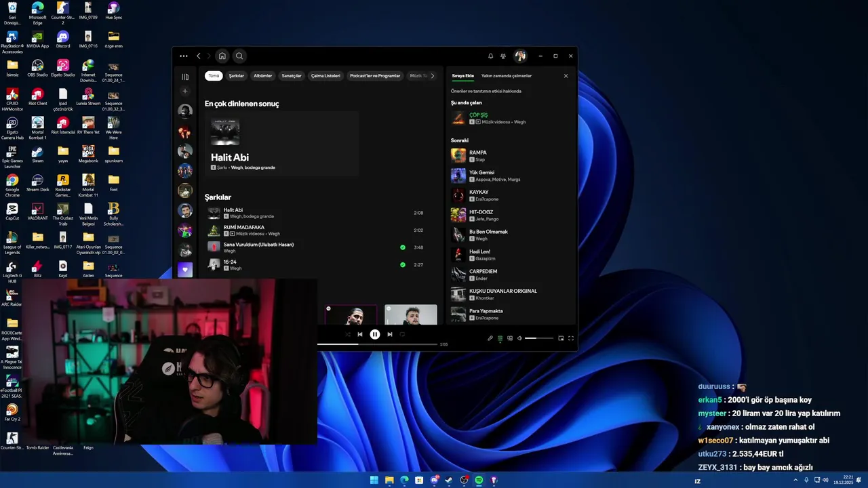Image resolution: width=868 pixels, height=488 pixels.
Task: Select the Epic Games Launcher shortcut
Action: [x=12, y=157]
